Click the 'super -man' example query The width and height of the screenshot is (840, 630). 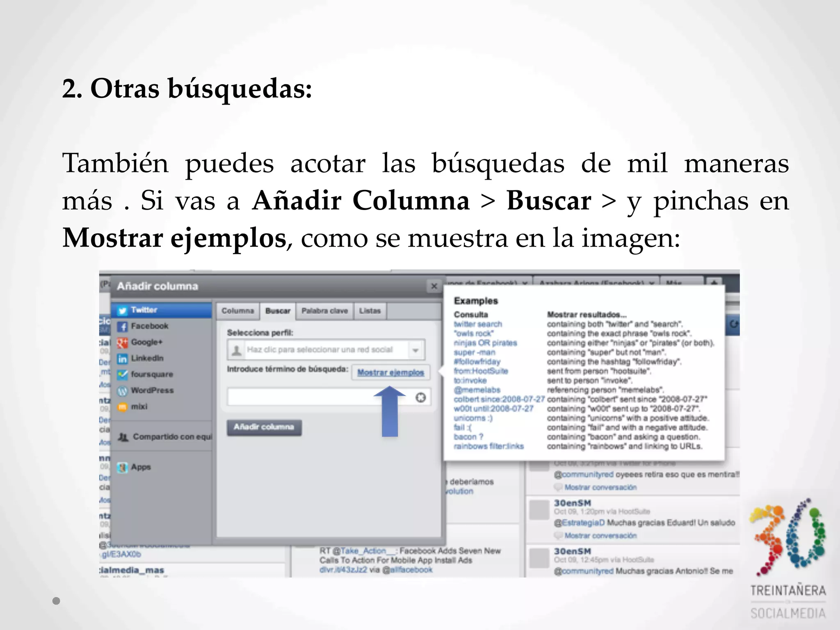click(474, 352)
